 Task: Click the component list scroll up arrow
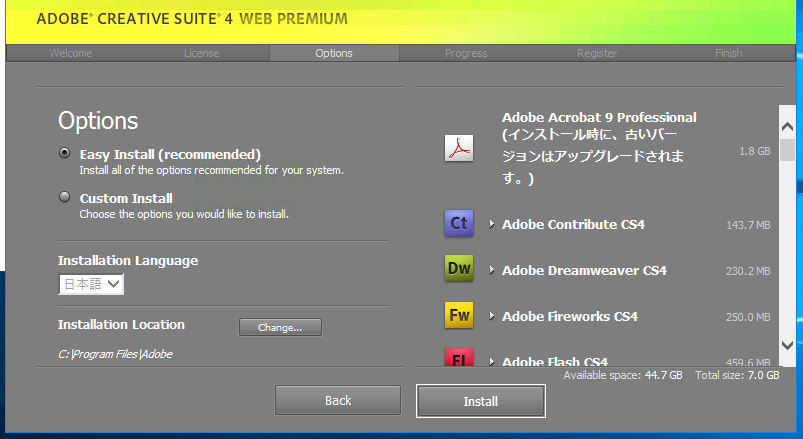click(787, 127)
